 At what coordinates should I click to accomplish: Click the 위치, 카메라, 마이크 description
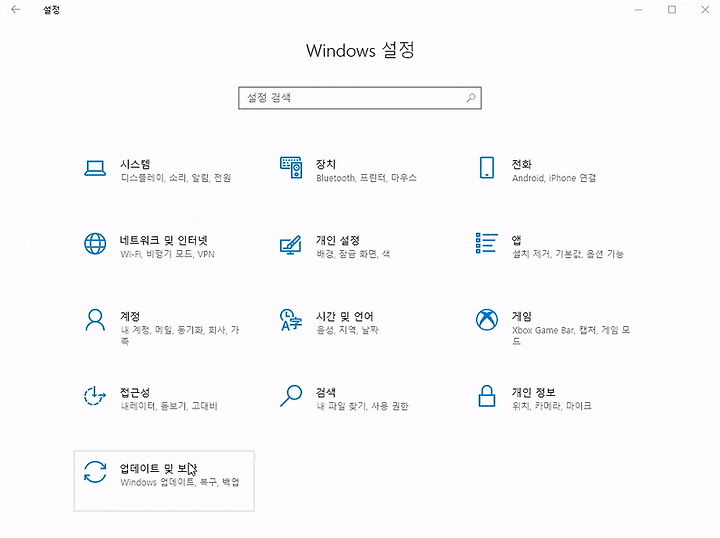[x=551, y=406]
